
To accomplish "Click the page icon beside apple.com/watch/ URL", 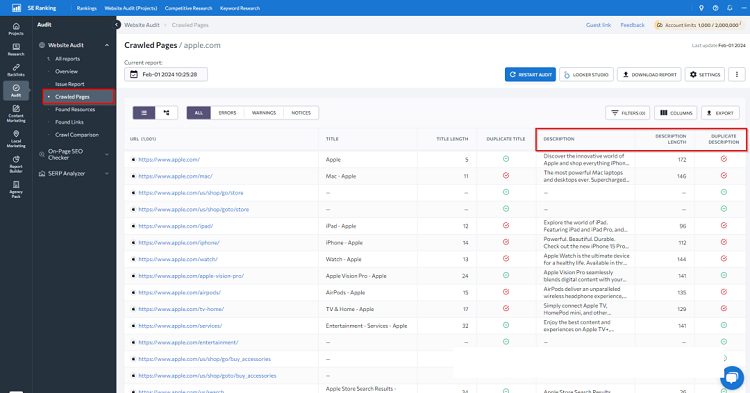I will [x=133, y=259].
